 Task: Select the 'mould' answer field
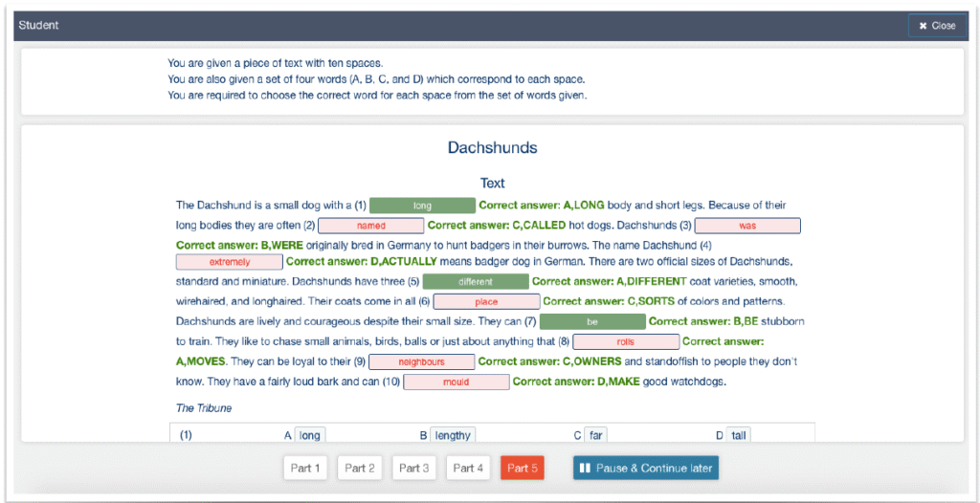pyautogui.click(x=456, y=383)
